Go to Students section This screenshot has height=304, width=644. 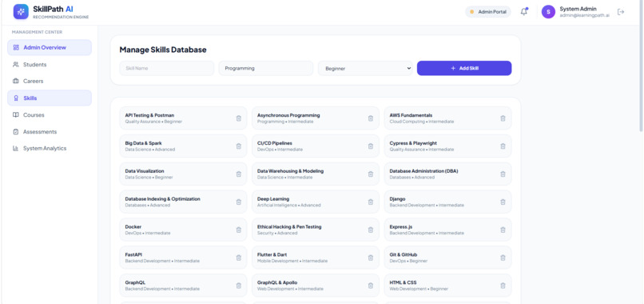tap(50, 65)
